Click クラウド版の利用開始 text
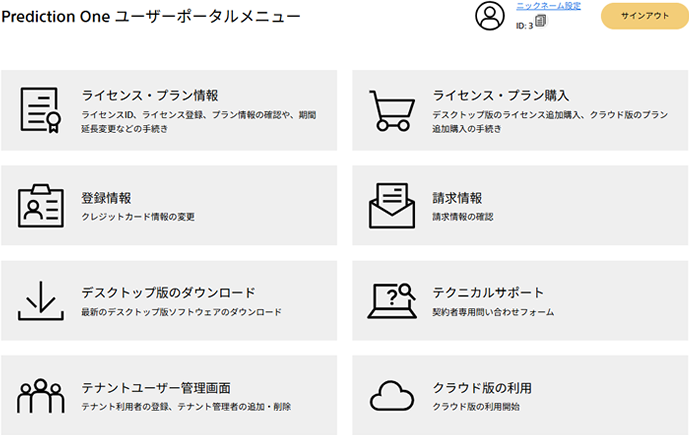Image resolution: width=689 pixels, height=435 pixels. [x=476, y=407]
